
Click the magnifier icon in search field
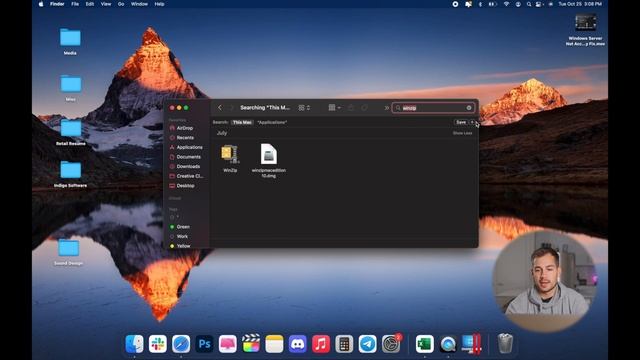pos(398,108)
